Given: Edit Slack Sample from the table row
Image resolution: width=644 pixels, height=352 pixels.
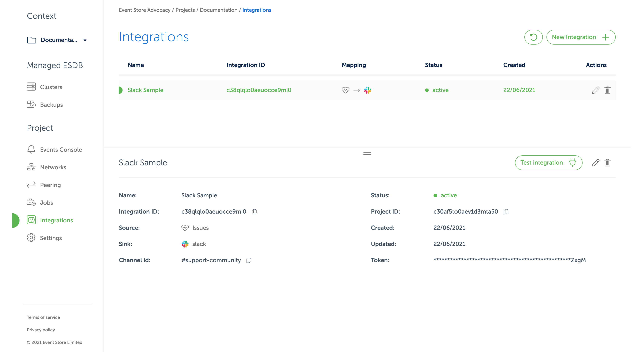Looking at the screenshot, I should click(595, 90).
